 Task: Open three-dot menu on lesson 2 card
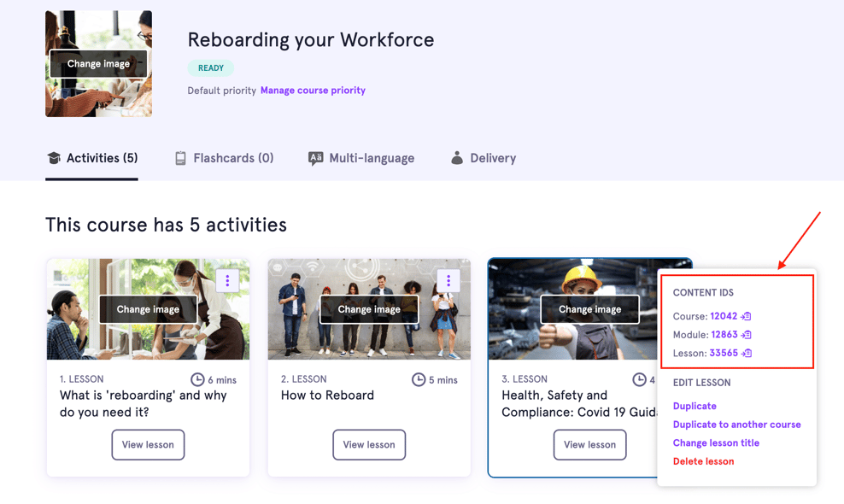448,281
